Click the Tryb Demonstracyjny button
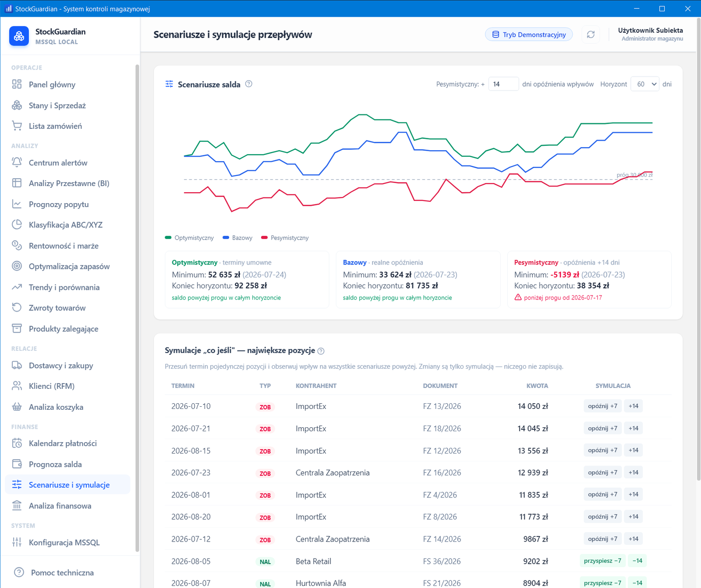 (529, 35)
